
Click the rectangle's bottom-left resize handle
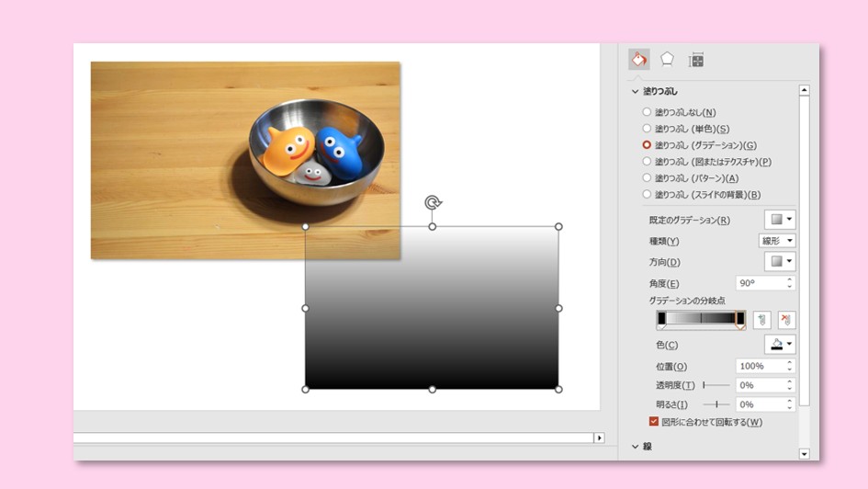pyautogui.click(x=306, y=390)
